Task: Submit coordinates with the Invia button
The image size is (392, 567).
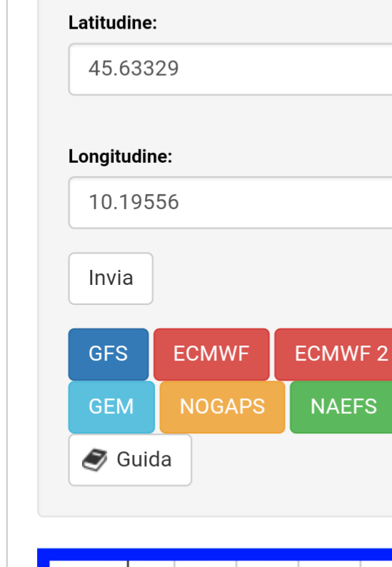Action: 111,279
